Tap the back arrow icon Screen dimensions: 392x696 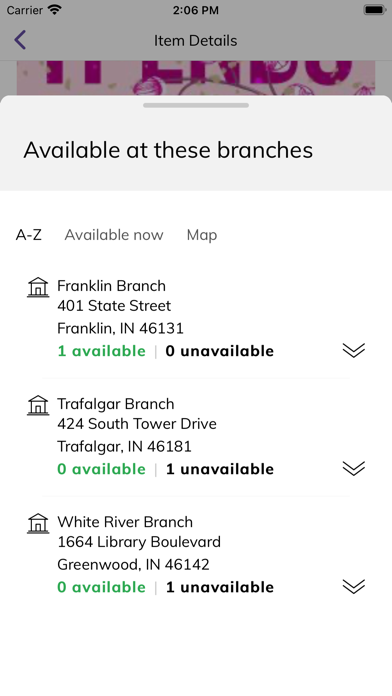click(20, 40)
